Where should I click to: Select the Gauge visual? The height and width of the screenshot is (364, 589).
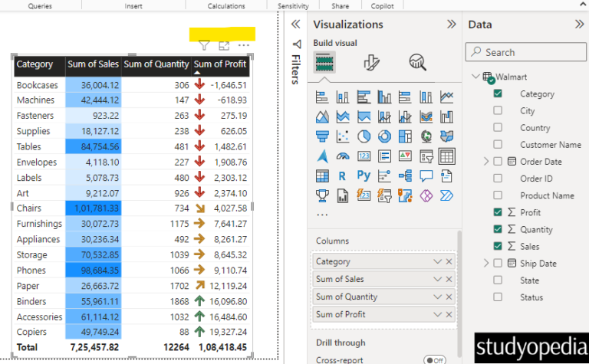[343, 156]
